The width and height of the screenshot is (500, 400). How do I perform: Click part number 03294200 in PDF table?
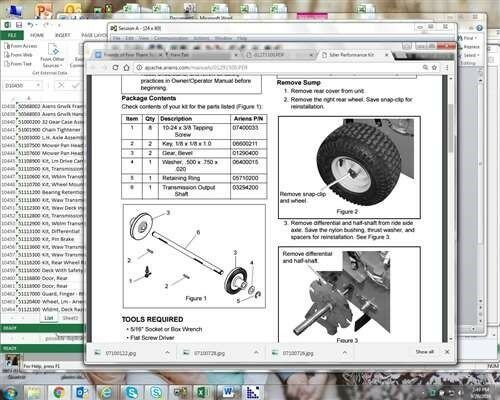245,188
